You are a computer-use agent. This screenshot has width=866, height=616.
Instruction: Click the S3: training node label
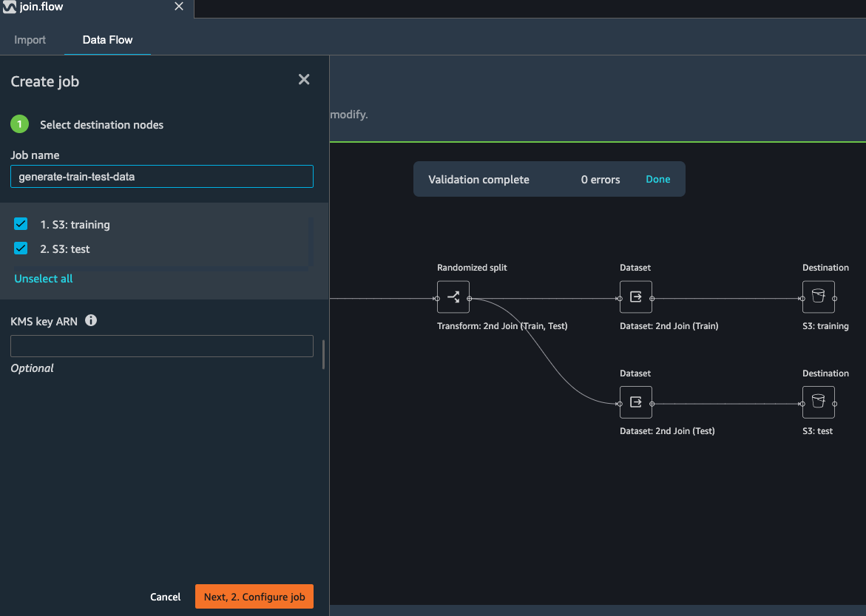[825, 326]
